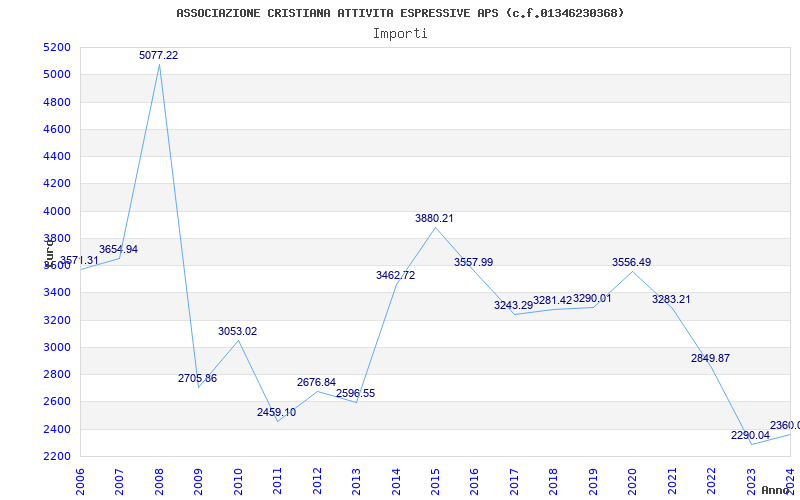Image resolution: width=800 pixels, height=500 pixels.
Task: Click the 4600 y-axis label
Action: click(57, 130)
